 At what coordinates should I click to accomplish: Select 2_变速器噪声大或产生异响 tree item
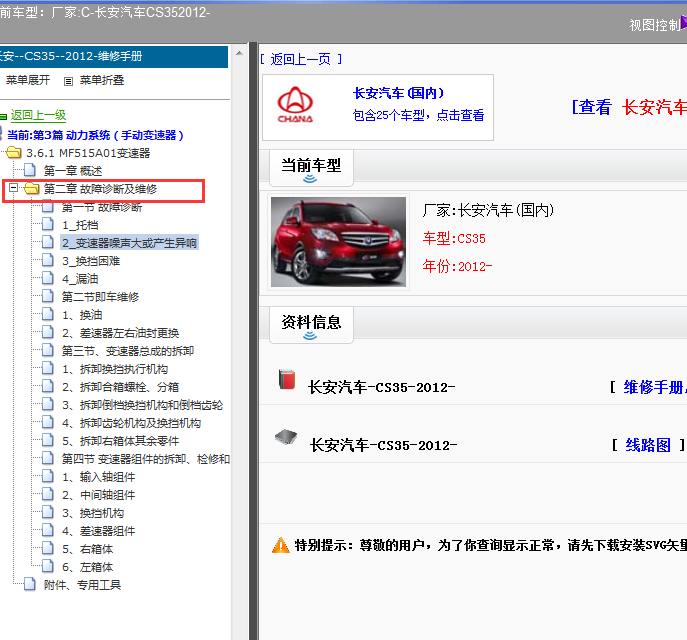pos(129,243)
